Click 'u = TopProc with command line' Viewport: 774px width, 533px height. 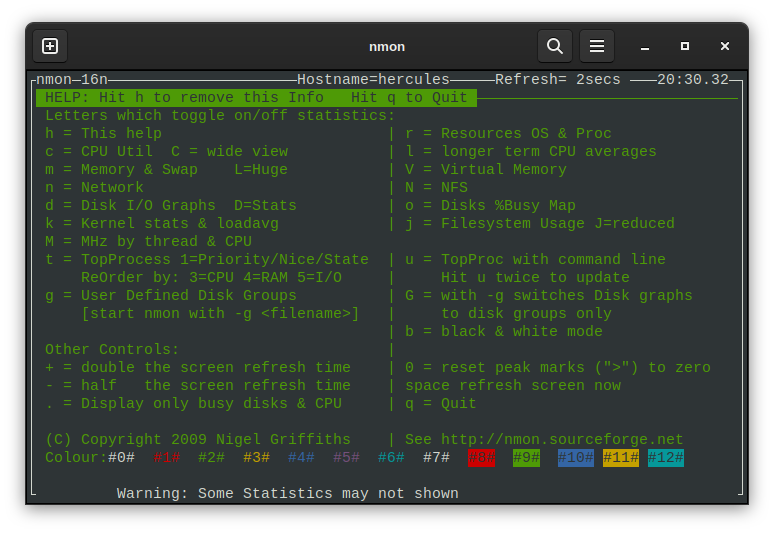(x=535, y=260)
